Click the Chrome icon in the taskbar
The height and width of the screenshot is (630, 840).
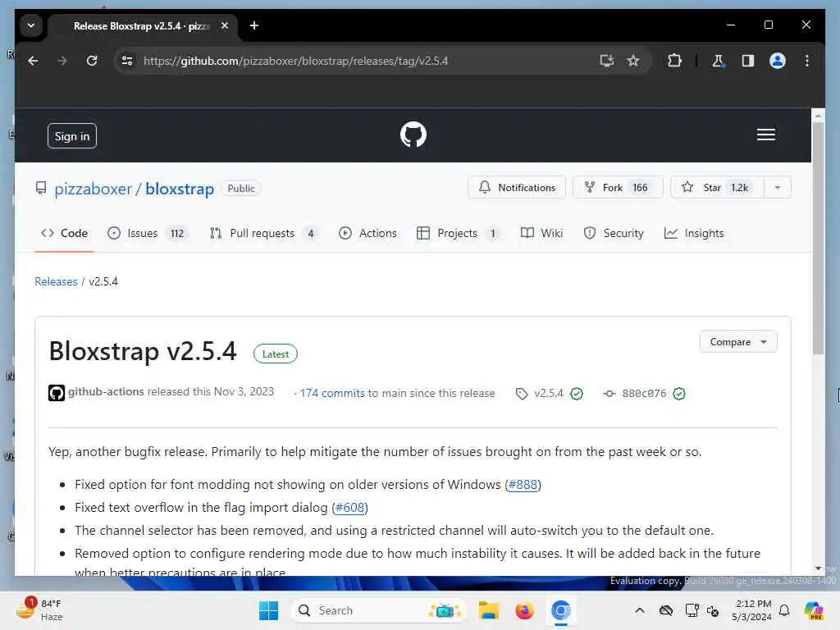point(560,610)
